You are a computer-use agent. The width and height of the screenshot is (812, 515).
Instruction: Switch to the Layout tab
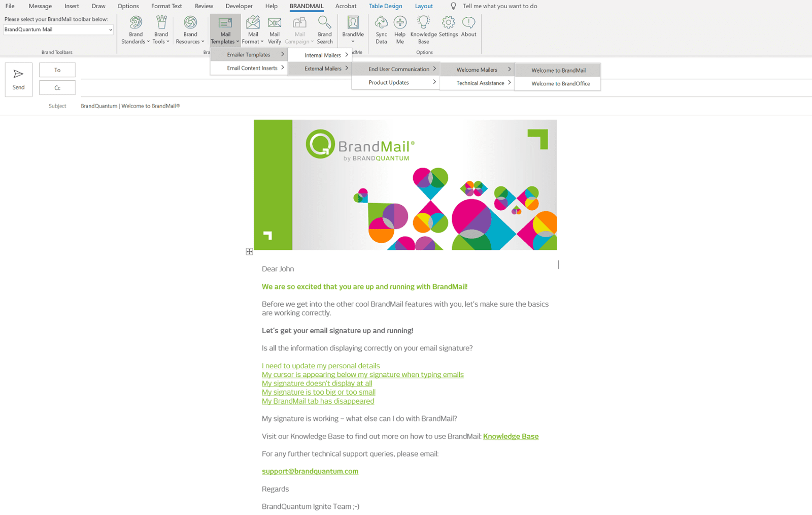(424, 6)
